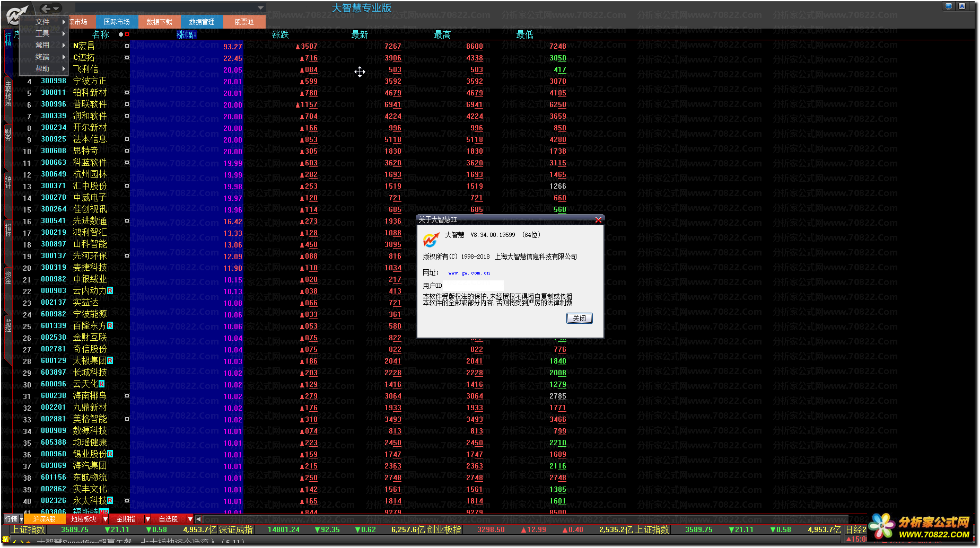980x548 pixels.
Task: Expand the 工具 submenu
Action: (43, 33)
